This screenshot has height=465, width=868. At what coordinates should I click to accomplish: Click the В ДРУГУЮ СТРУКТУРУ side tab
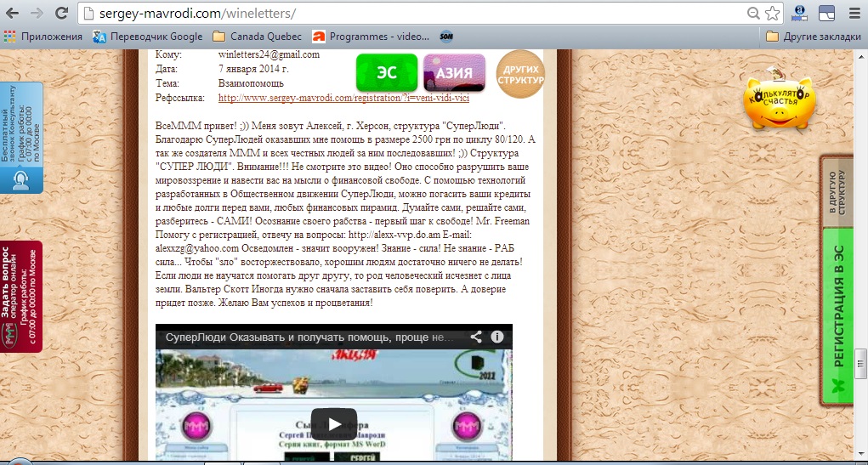(x=838, y=191)
